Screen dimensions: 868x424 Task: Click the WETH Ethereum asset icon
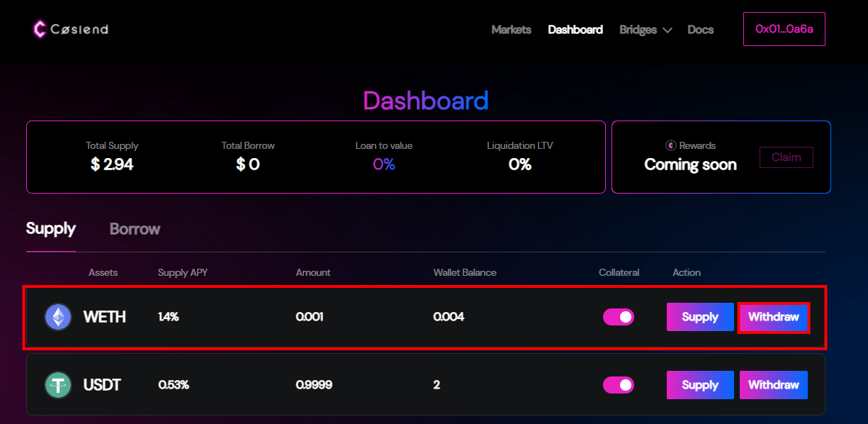58,317
